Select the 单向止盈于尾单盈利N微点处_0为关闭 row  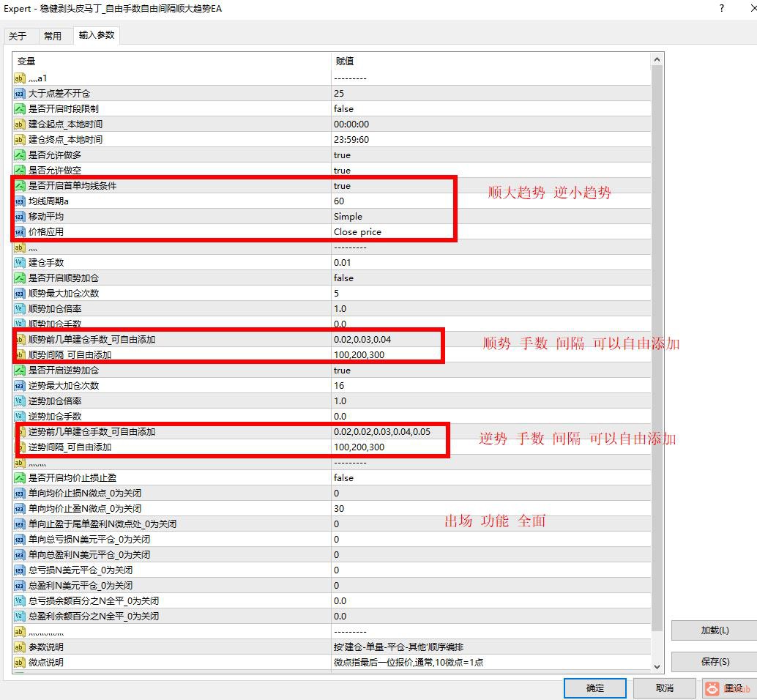point(332,524)
